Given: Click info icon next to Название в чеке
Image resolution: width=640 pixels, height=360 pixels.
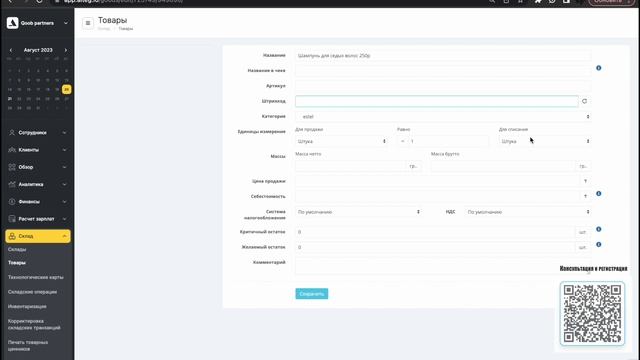Looking at the screenshot, I should tap(599, 68).
